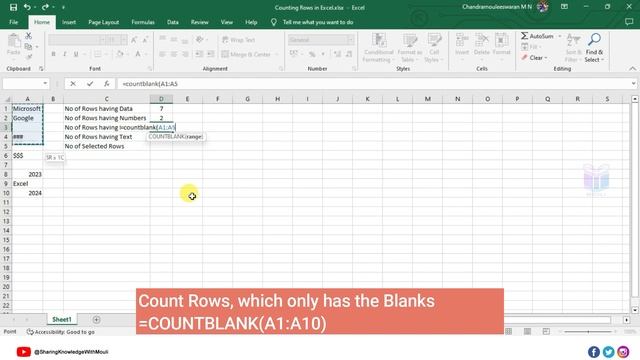
Task: Click the Clear button in Editing
Action: click(534, 58)
